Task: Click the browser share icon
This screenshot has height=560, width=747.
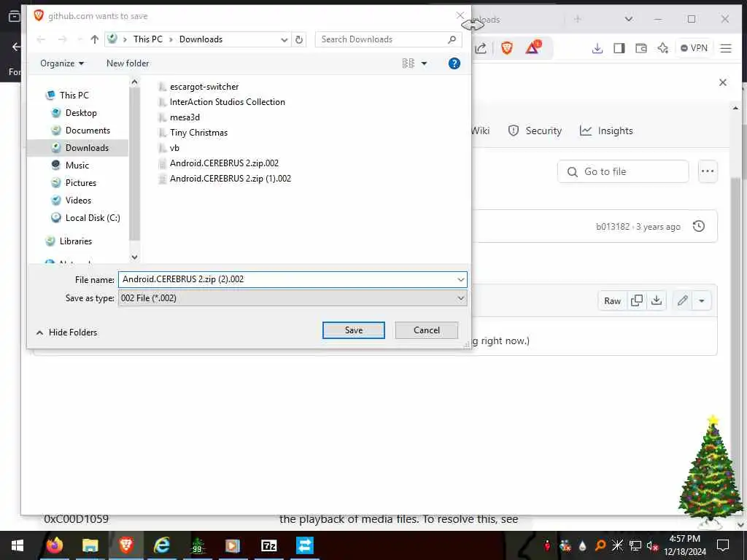Action: (481, 48)
